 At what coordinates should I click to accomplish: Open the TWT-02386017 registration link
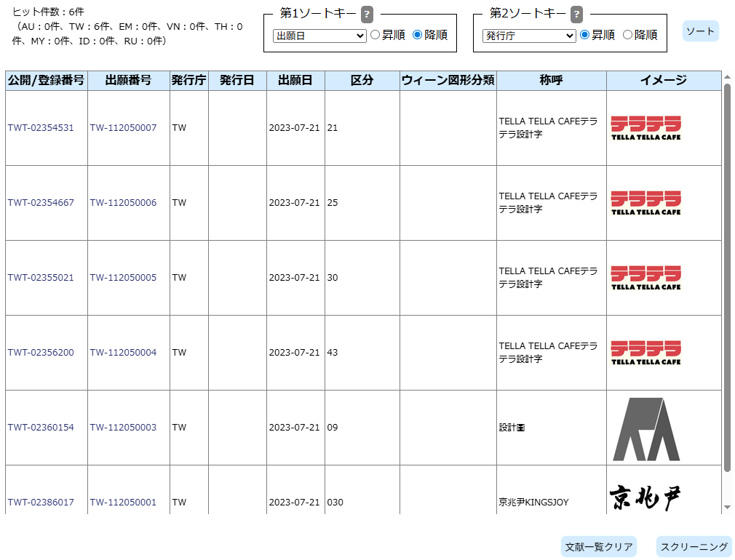41,503
